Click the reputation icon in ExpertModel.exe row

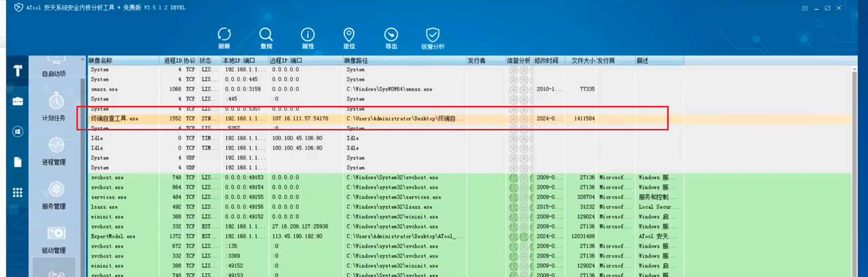click(x=513, y=236)
